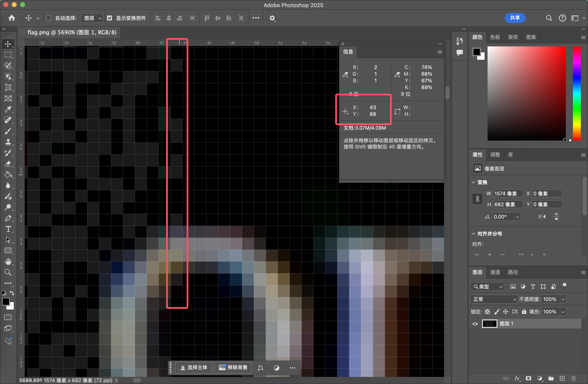
Task: Open the 色板 tab
Action: click(495, 37)
